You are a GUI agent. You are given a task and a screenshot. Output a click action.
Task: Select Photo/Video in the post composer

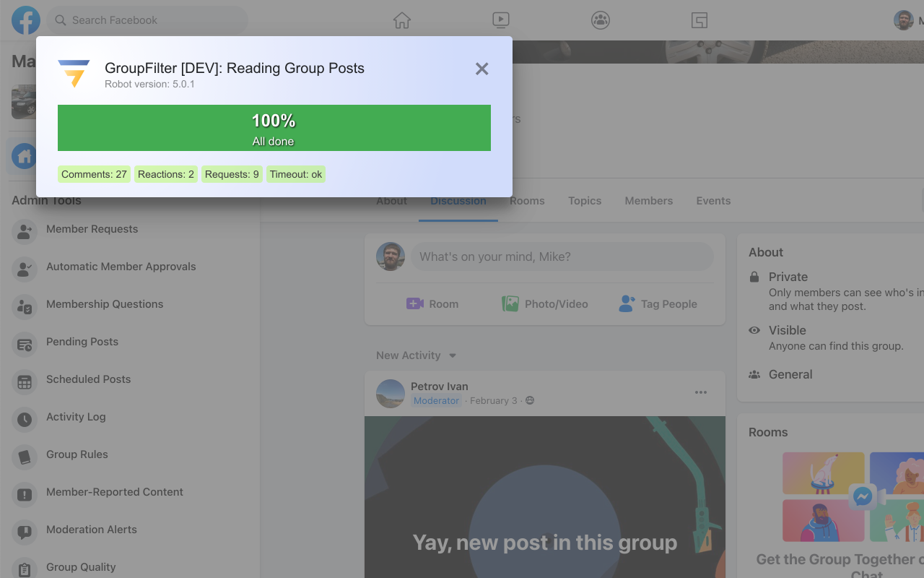tap(544, 303)
